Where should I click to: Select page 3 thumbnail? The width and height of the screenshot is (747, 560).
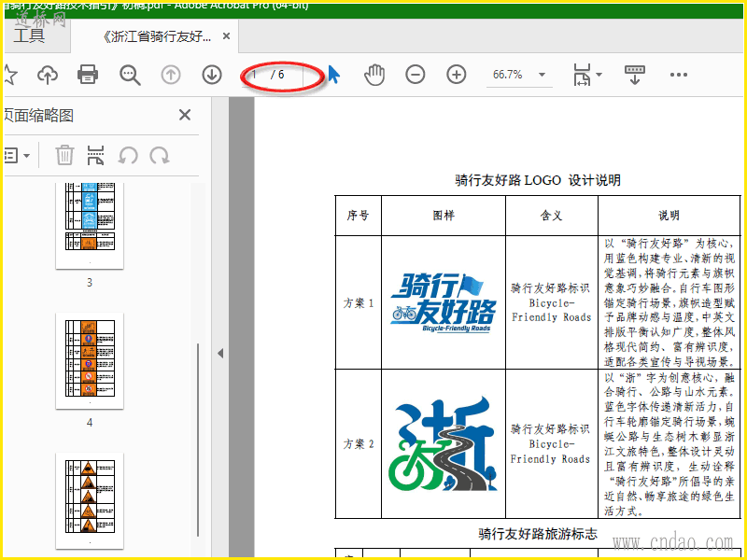(x=90, y=225)
